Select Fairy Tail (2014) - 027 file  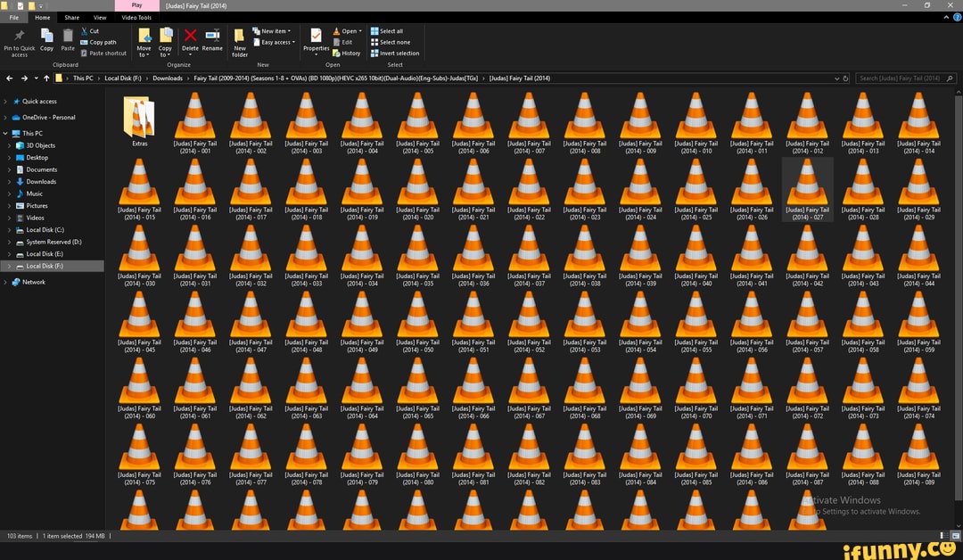807,189
